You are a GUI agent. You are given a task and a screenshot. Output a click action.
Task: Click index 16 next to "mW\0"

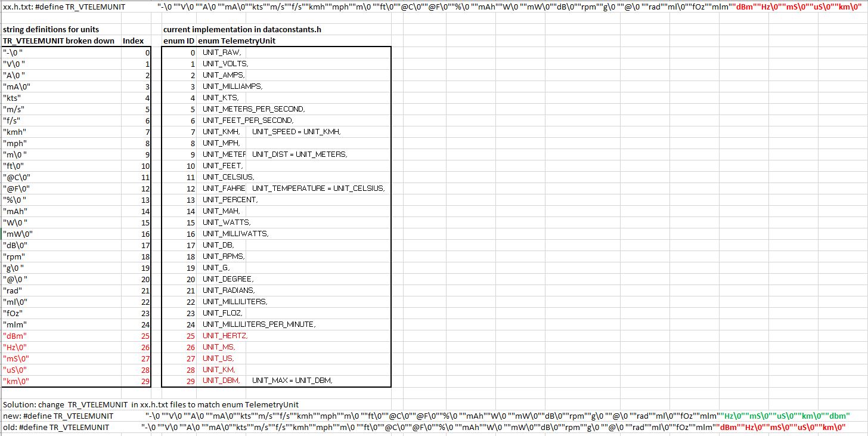tap(146, 234)
